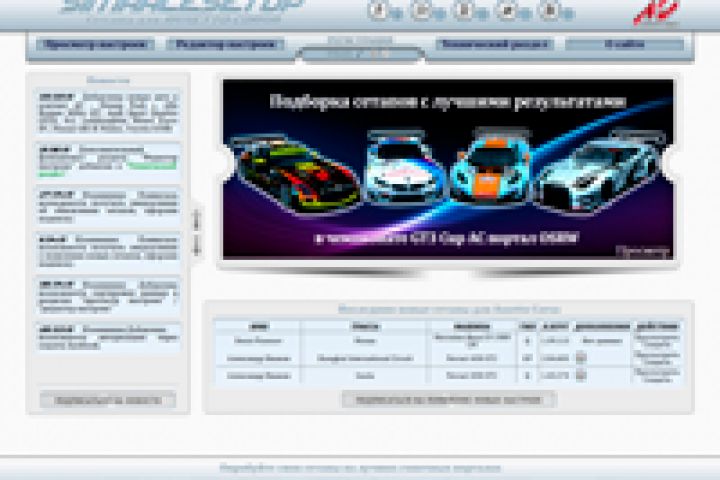Click the site logo title in the header
Viewport: 720px width, 480px height.
(182, 6)
